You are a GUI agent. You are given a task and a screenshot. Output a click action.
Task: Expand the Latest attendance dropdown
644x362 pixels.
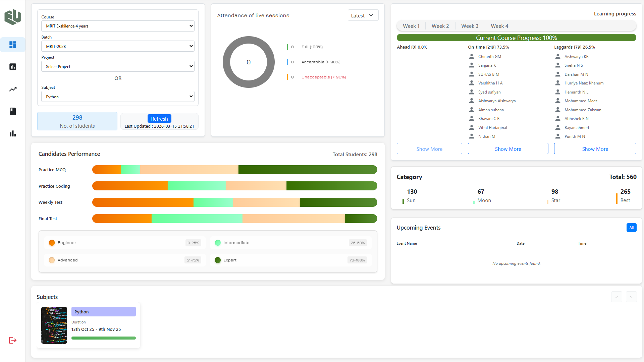(x=363, y=15)
